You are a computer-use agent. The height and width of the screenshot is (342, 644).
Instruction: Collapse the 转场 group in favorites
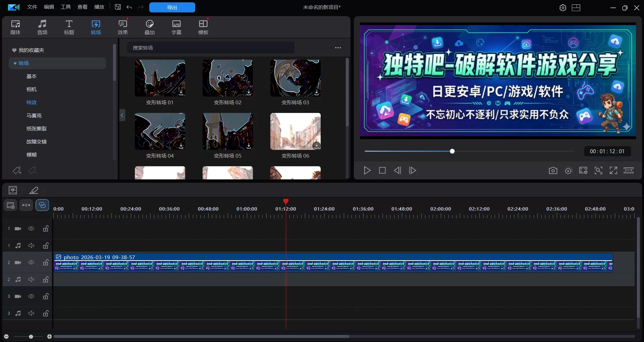tap(15, 63)
